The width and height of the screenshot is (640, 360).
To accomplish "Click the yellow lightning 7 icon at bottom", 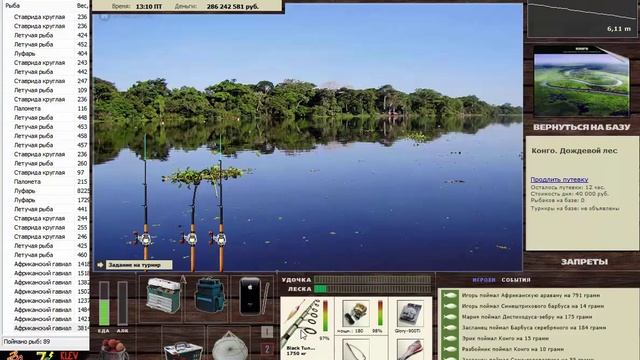I will [x=44, y=355].
